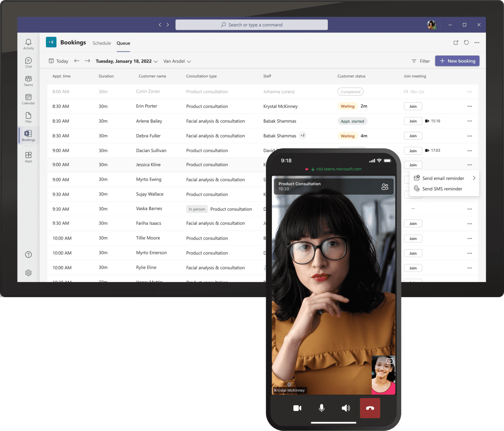Switch camera on phone self-view
Viewport: 504px width, 431px height.
[x=389, y=361]
